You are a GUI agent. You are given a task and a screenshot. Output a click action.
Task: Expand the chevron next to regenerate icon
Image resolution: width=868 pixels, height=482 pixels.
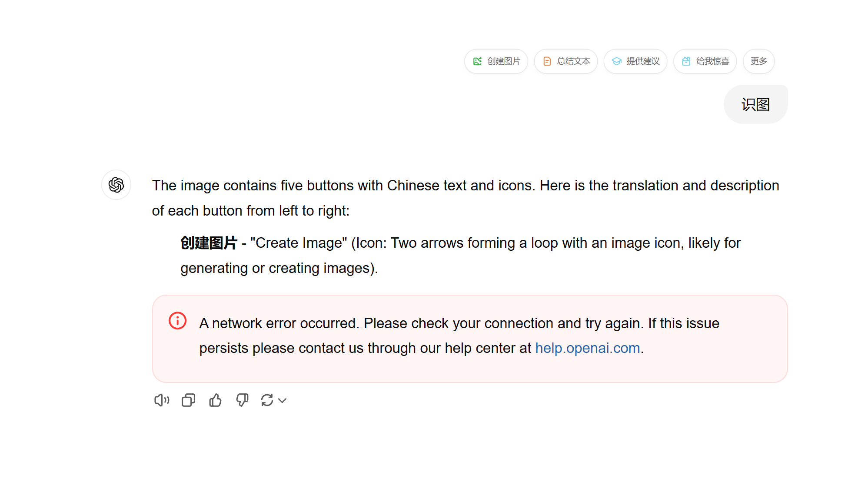tap(283, 400)
